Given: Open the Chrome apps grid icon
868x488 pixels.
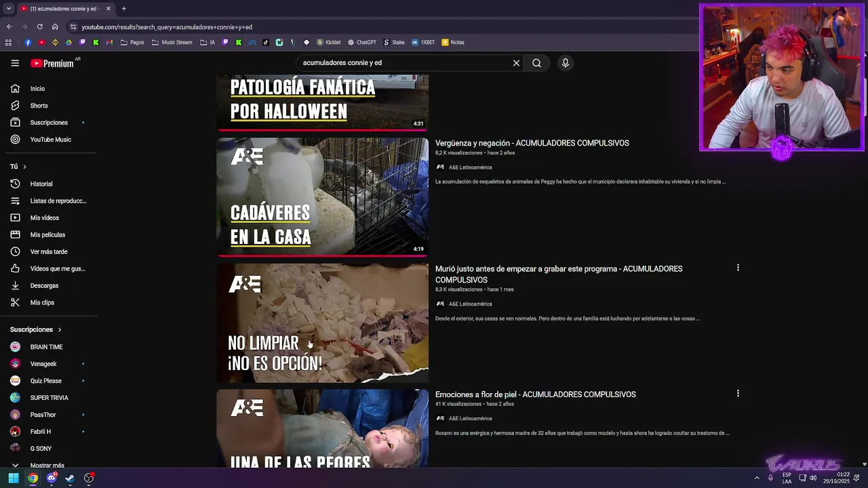Looking at the screenshot, I should [8, 42].
